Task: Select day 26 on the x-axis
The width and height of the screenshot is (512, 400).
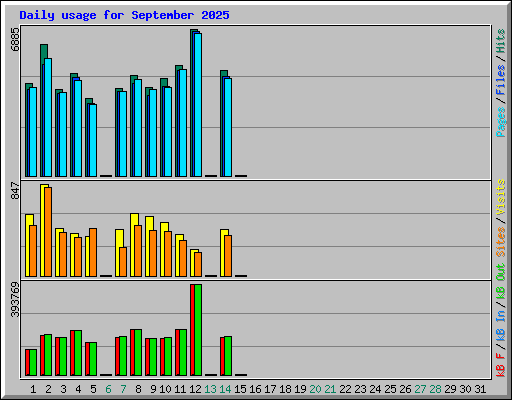Action: click(405, 389)
